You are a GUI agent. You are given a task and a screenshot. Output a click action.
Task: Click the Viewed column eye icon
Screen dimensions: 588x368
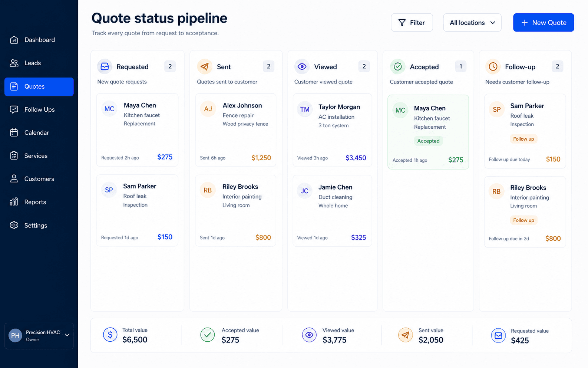(x=302, y=66)
